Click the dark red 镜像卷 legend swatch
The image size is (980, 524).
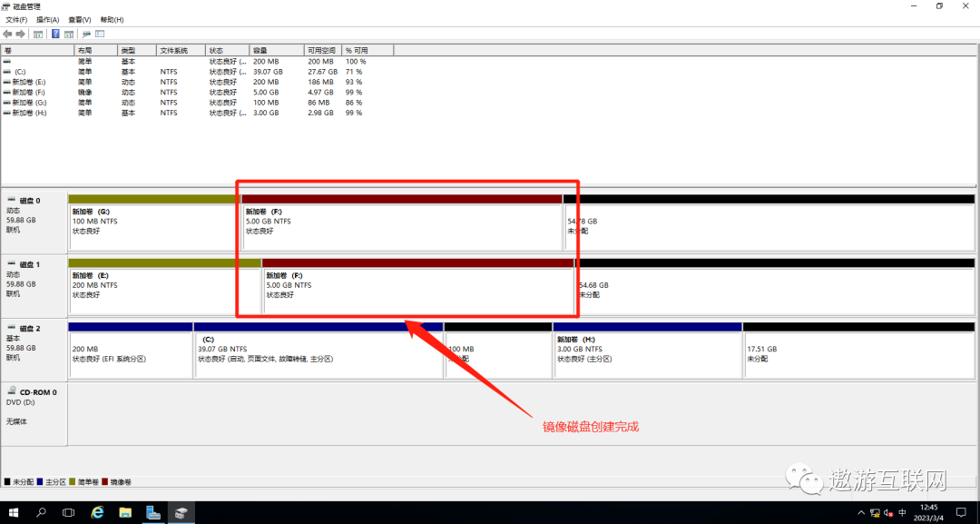105,482
